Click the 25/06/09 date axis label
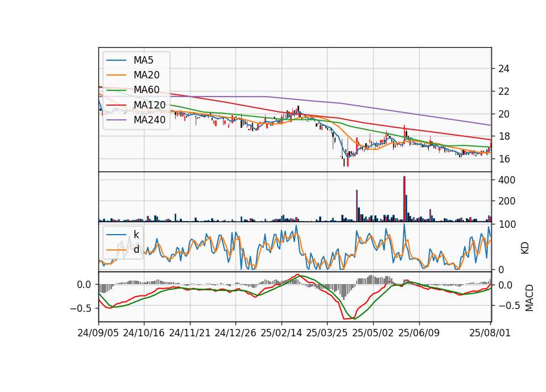The width and height of the screenshot is (546, 392). click(x=419, y=333)
